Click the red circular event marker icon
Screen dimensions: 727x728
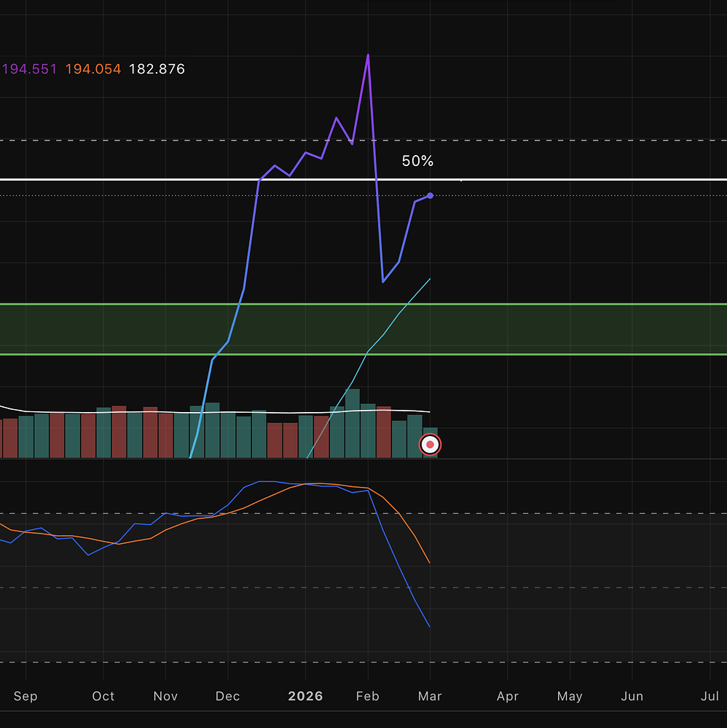point(430,444)
